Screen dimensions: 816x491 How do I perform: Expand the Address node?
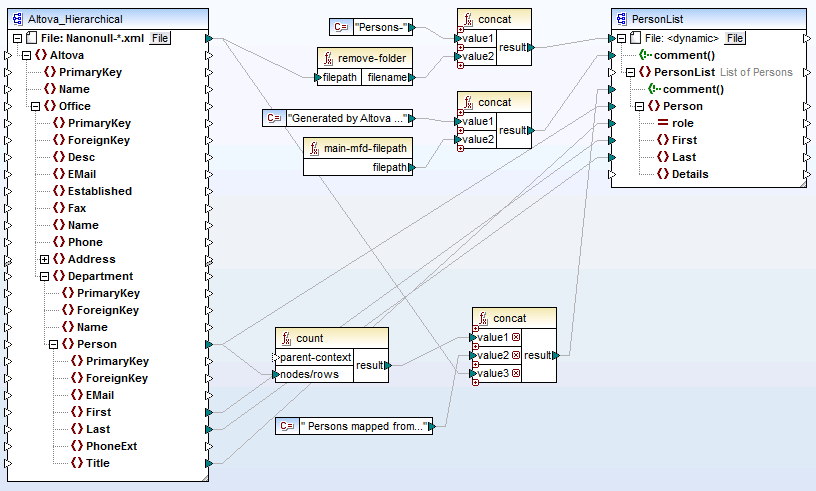click(44, 259)
